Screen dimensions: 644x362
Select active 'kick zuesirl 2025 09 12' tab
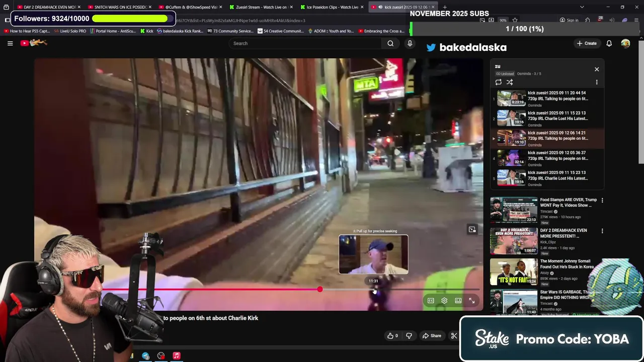pyautogui.click(x=404, y=7)
